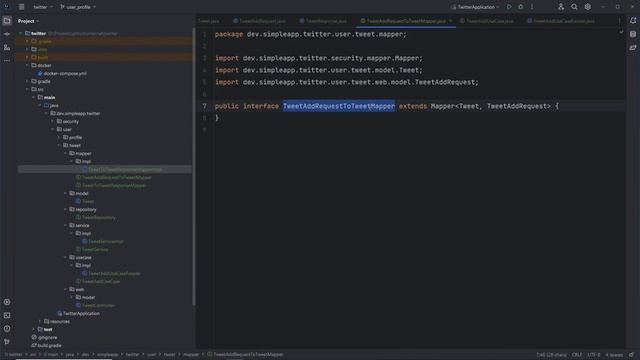This screenshot has width=640, height=360.
Task: Switch to the TweetAddUseCaseFacade.java tab
Action: pos(561,21)
